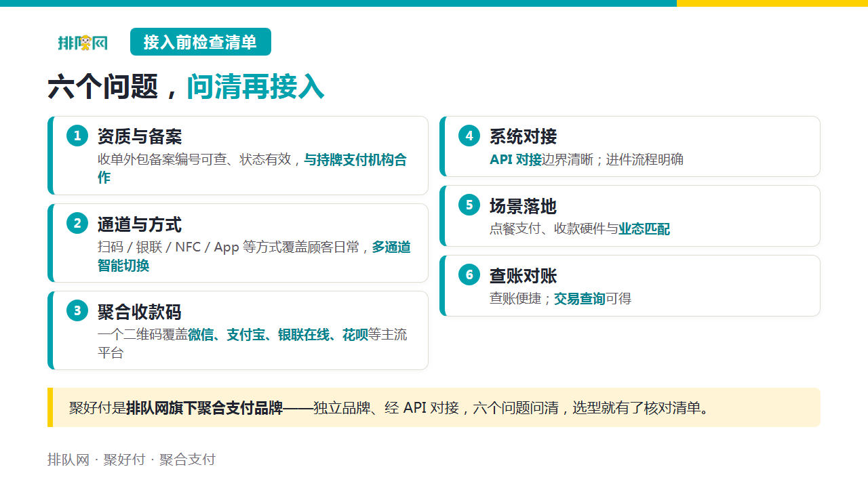The height and width of the screenshot is (488, 868).
Task: Click the 查账对账 card heading
Action: point(523,275)
